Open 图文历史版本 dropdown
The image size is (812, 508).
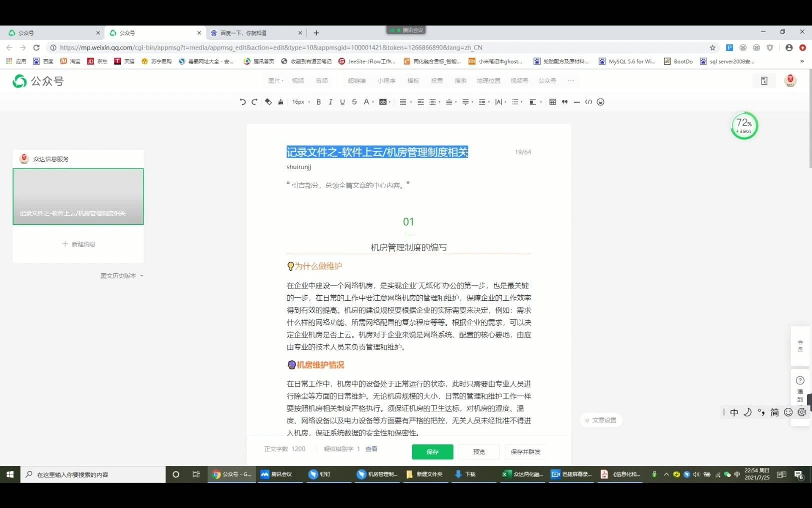[121, 276]
